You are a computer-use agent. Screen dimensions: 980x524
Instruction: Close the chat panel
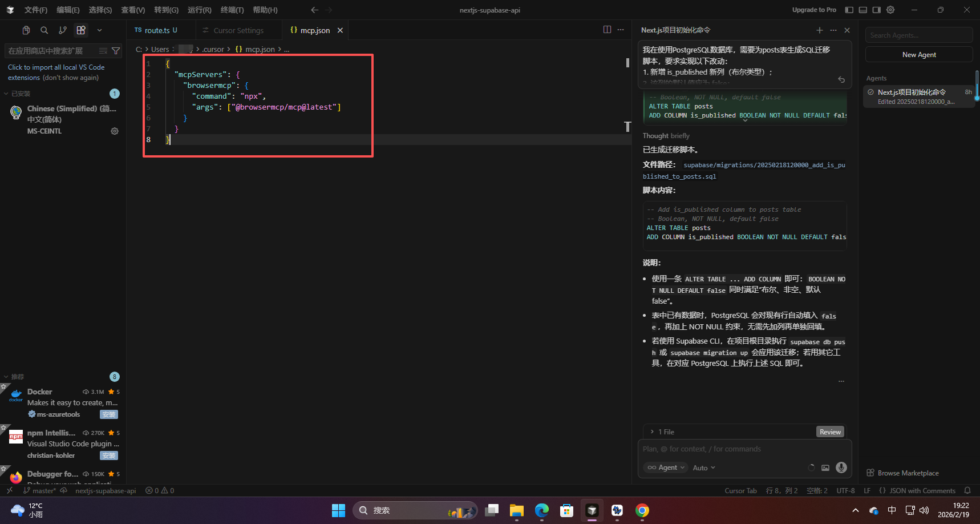pos(847,30)
